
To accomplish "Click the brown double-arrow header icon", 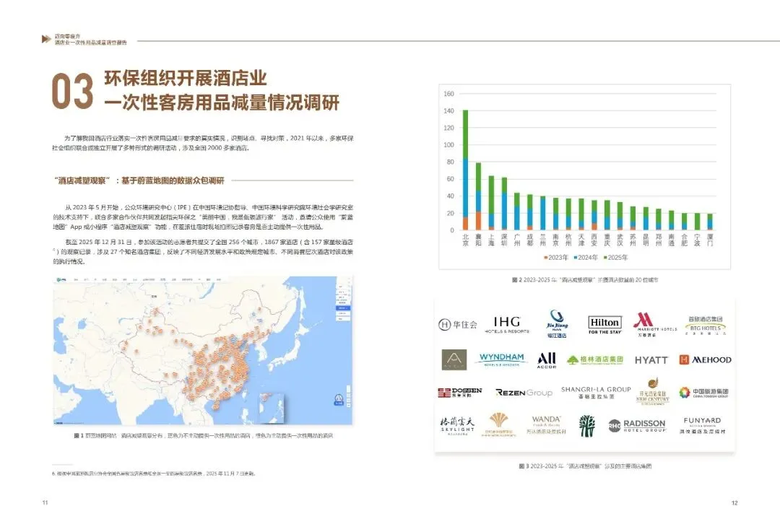I will (x=46, y=39).
